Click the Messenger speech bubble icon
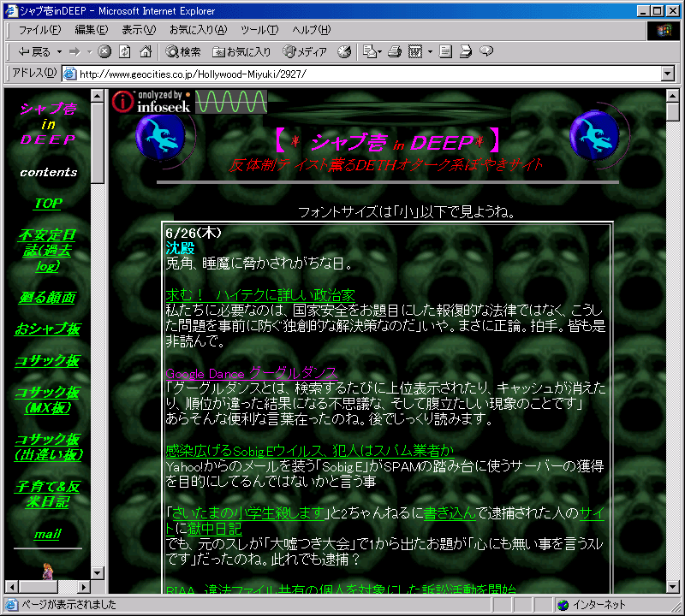685x616 pixels. tap(486, 52)
